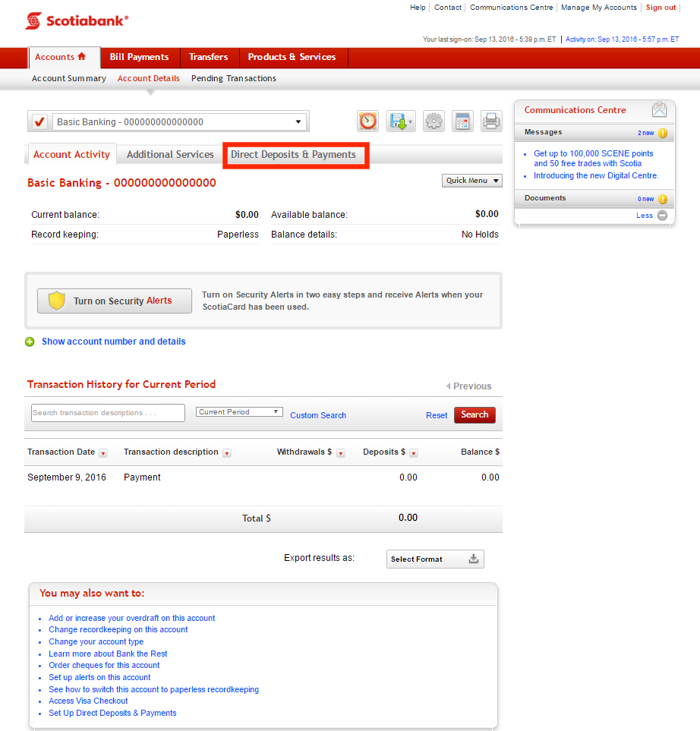Click the home icon on Accounts tab
Screen dimensions: 700x731
tap(81, 56)
